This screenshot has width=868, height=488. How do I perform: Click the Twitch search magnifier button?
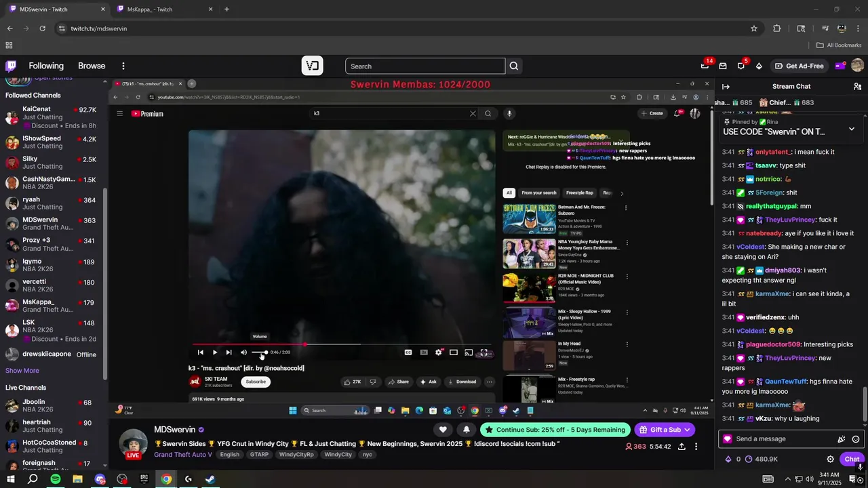click(514, 66)
